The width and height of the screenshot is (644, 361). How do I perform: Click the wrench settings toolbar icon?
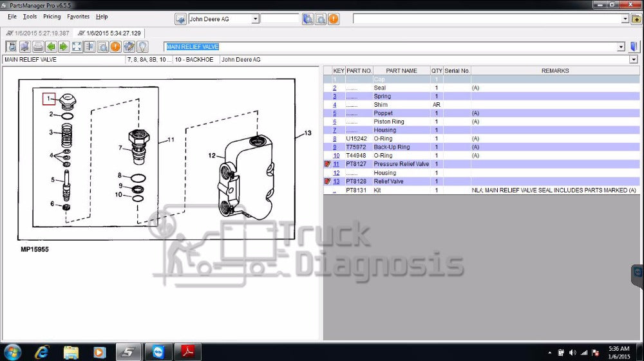[x=129, y=46]
